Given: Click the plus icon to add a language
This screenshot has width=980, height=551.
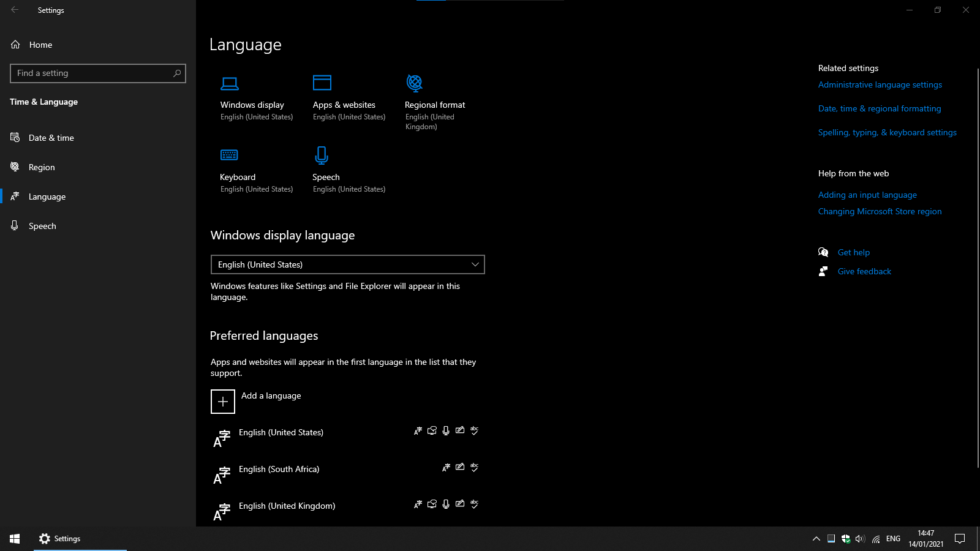Looking at the screenshot, I should pos(223,402).
